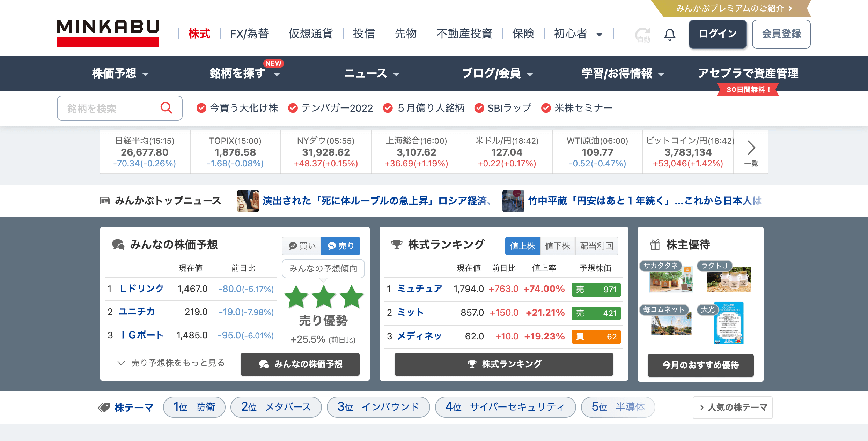The image size is (868, 441).
Task: Open アセプラで資産管理 navigation item
Action: (x=748, y=73)
